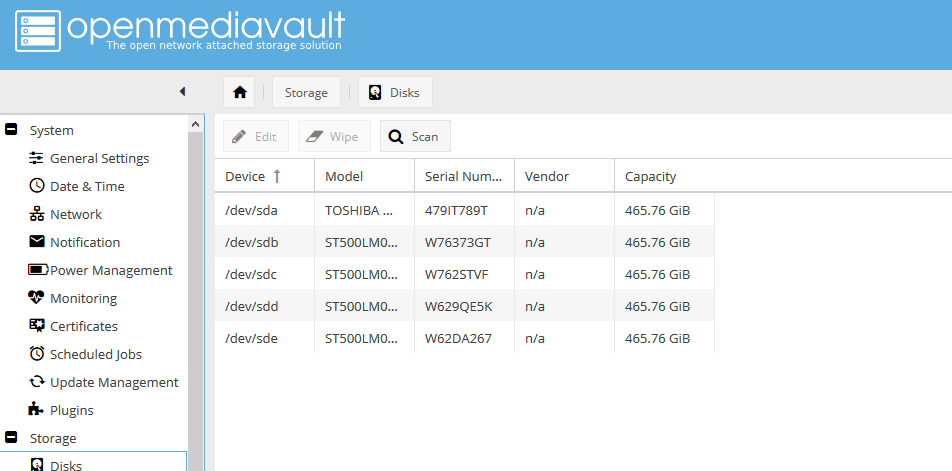Open the Network settings page
The height and width of the screenshot is (471, 952).
coord(76,214)
